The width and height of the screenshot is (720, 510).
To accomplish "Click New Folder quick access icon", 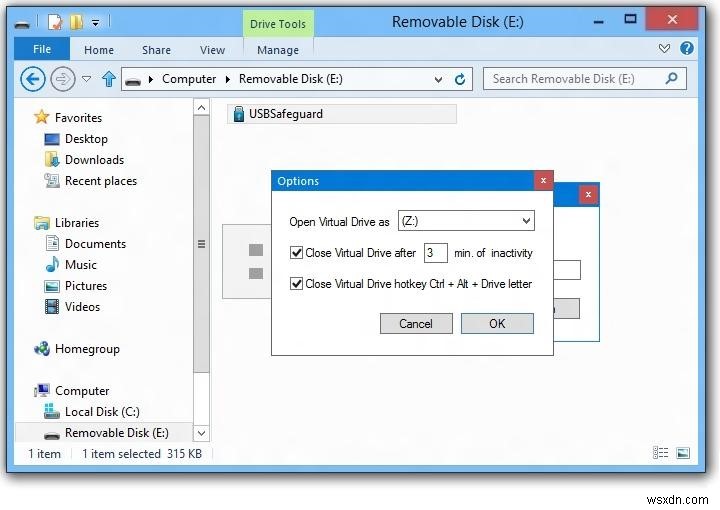I will [76, 22].
